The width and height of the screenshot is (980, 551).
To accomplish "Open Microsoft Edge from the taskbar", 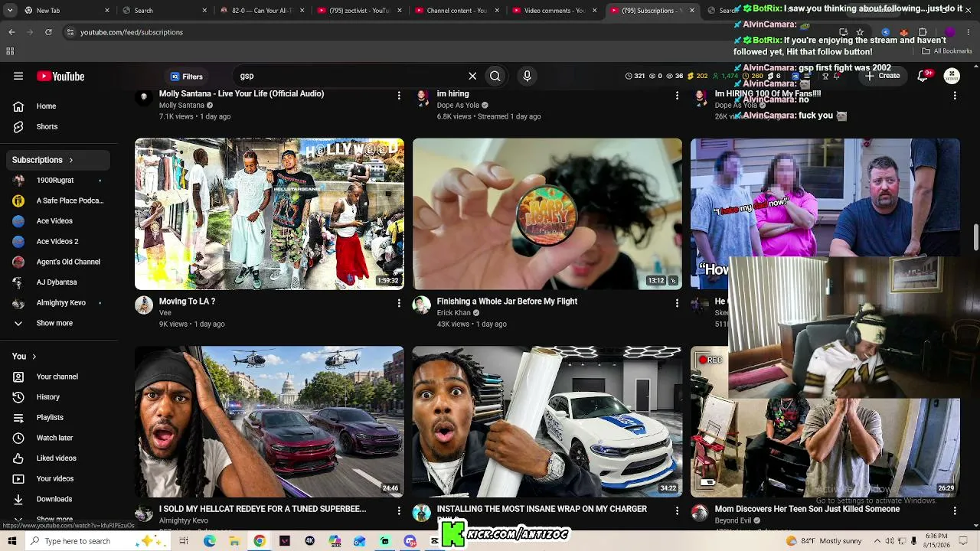I will click(x=210, y=541).
